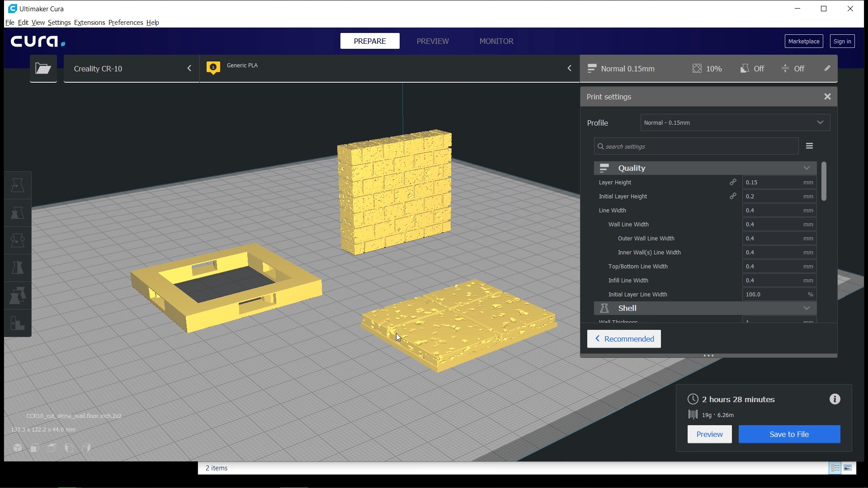Click the infill density 10% icon
The image size is (868, 488).
[x=697, y=68]
